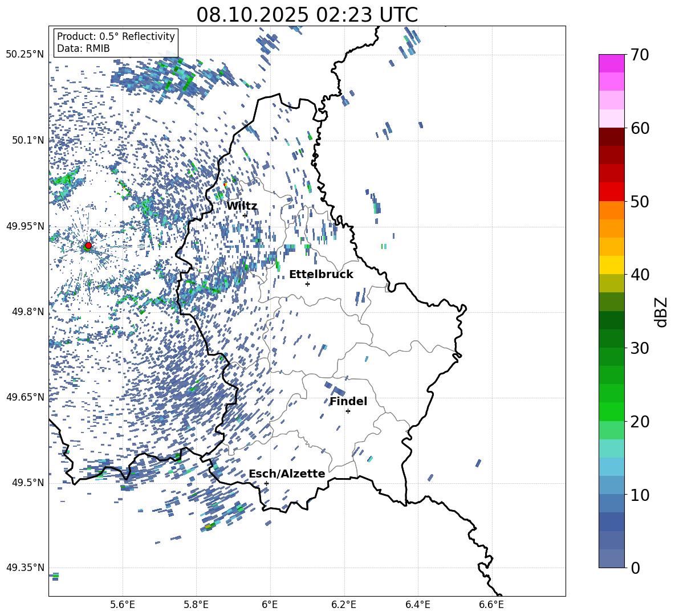Viewport: 675px width, 616px height.
Task: Click the 5.8°E longitude label
Action: point(196,605)
